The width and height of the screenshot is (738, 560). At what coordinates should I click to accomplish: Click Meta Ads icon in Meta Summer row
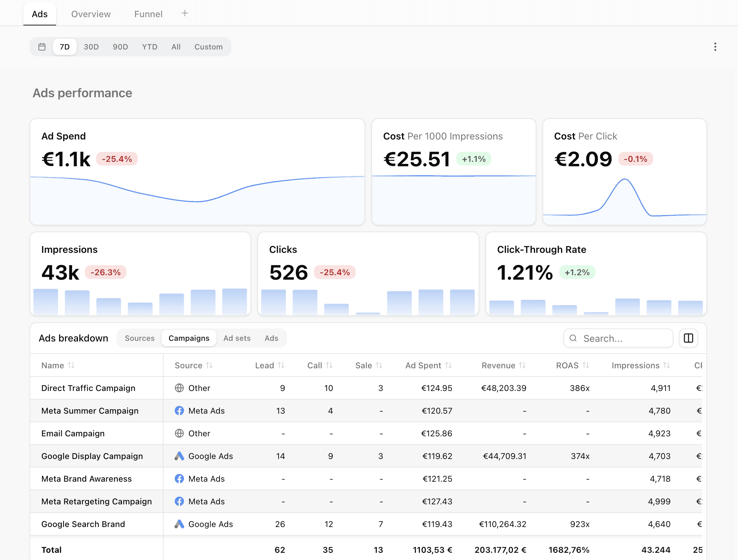coord(179,411)
